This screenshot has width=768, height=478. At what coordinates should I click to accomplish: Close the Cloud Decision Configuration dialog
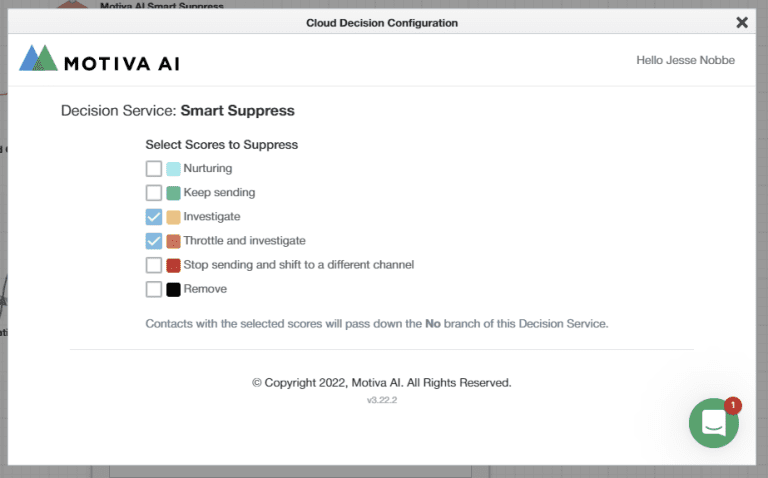pyautogui.click(x=741, y=22)
